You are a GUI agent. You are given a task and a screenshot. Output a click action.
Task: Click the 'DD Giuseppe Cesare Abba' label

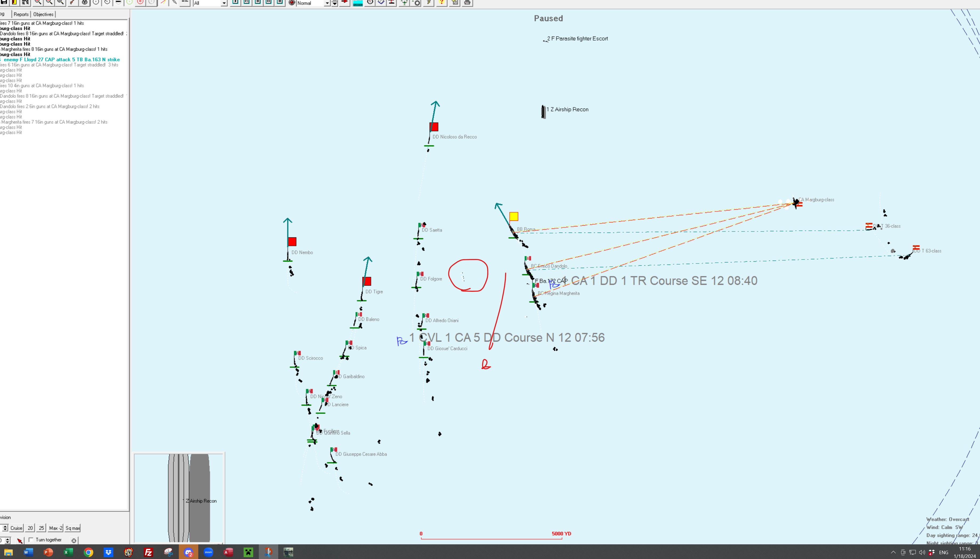tap(361, 454)
